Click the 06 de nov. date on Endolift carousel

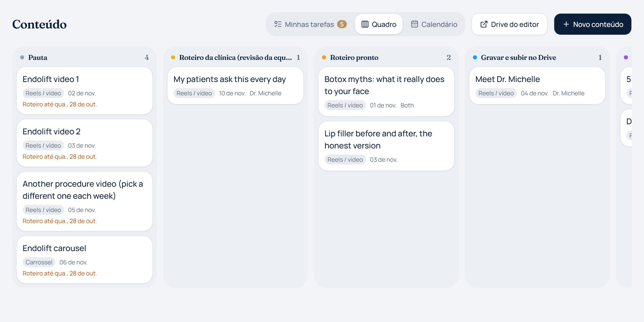click(x=73, y=262)
